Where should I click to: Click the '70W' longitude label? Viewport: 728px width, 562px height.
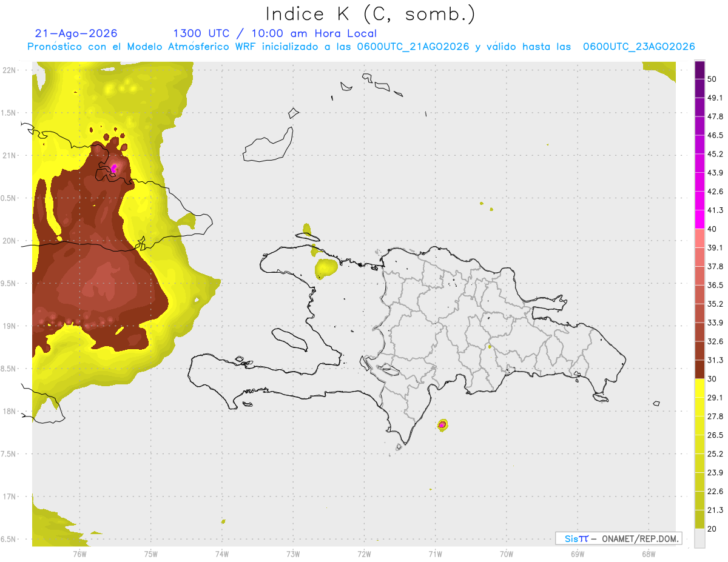507,554
